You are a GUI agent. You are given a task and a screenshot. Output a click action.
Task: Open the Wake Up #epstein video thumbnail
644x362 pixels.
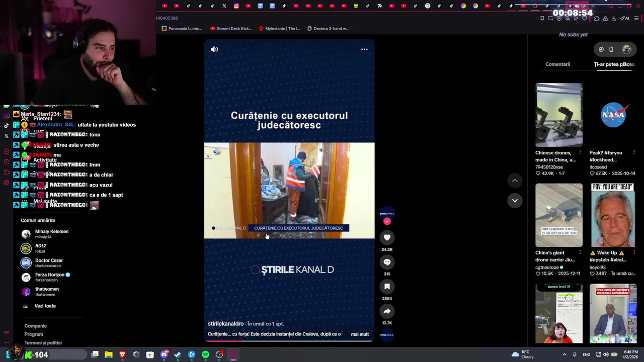(x=613, y=215)
